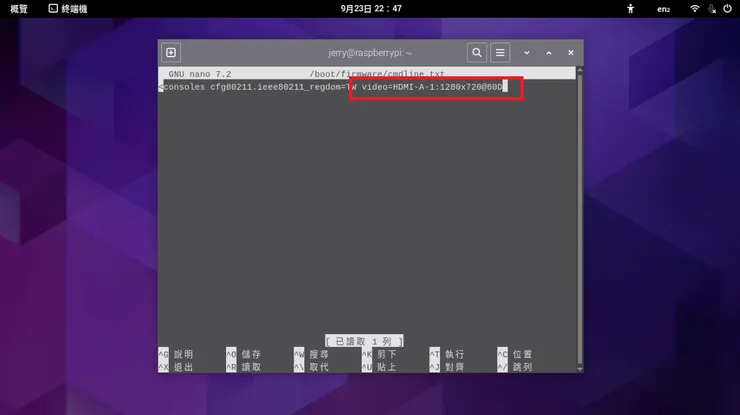Image resolution: width=740 pixels, height=415 pixels.
Task: Open a new terminal tab
Action: (171, 52)
